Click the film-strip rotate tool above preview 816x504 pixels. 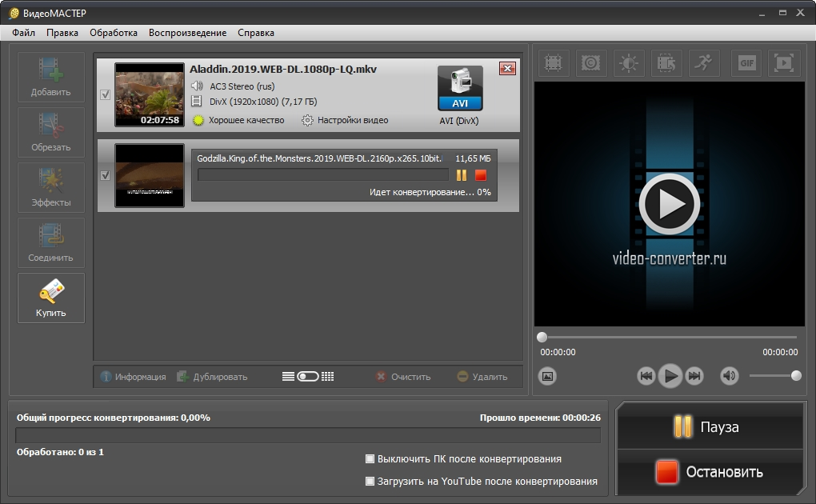tap(666, 63)
